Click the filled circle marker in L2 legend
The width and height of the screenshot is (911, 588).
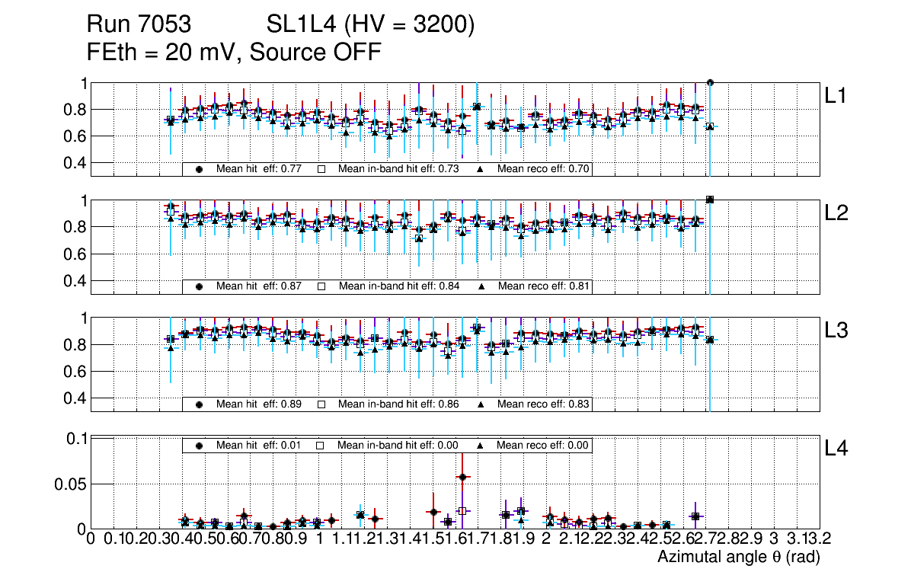coord(200,286)
